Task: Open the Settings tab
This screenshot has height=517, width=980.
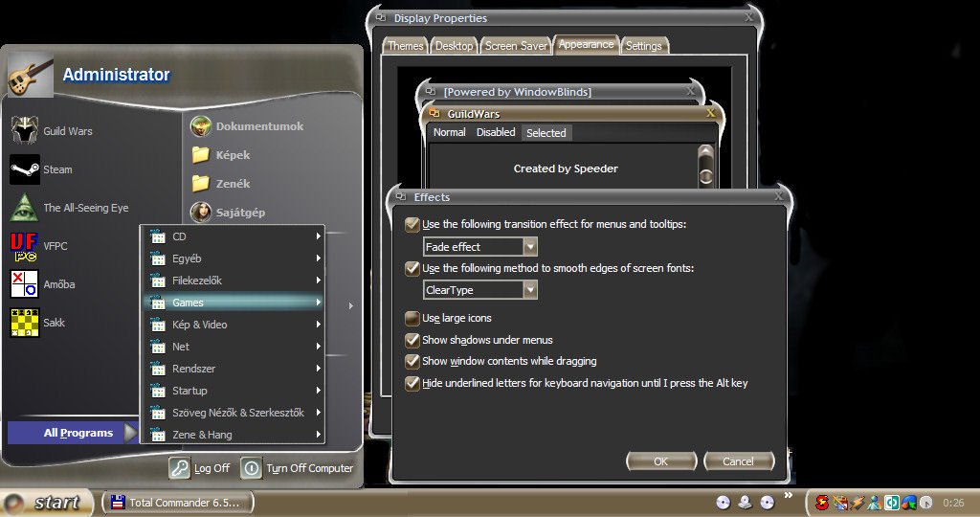Action: tap(644, 46)
